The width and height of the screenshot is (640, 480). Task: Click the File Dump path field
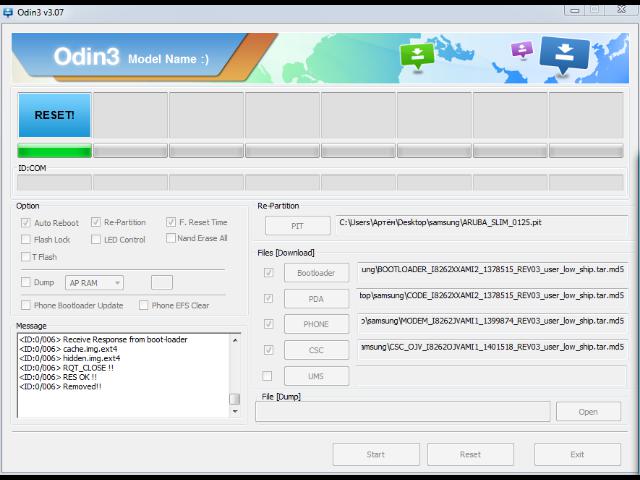tap(402, 411)
